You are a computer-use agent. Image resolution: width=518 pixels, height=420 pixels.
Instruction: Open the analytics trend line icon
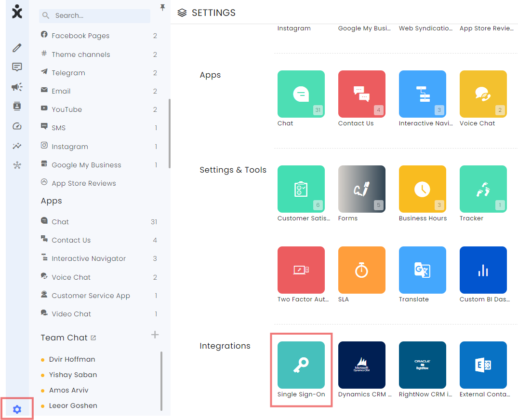pyautogui.click(x=17, y=146)
